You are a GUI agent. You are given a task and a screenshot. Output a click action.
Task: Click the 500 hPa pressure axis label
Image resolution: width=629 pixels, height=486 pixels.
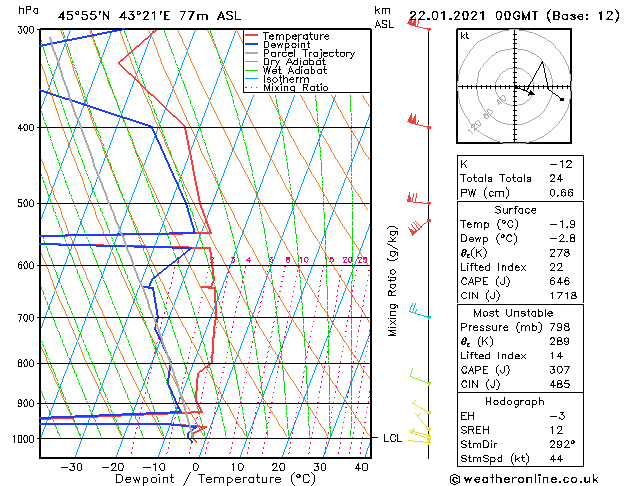(x=26, y=203)
